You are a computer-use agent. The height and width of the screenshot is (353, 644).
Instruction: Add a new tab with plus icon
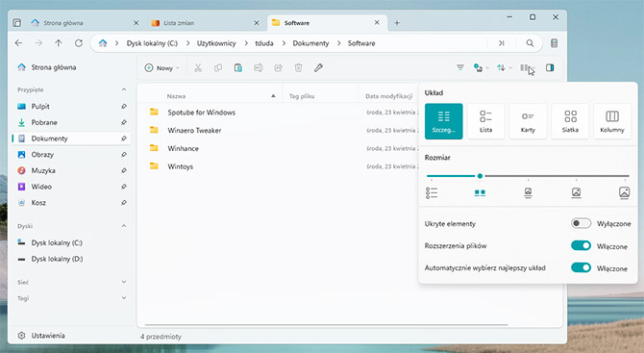[x=397, y=23]
